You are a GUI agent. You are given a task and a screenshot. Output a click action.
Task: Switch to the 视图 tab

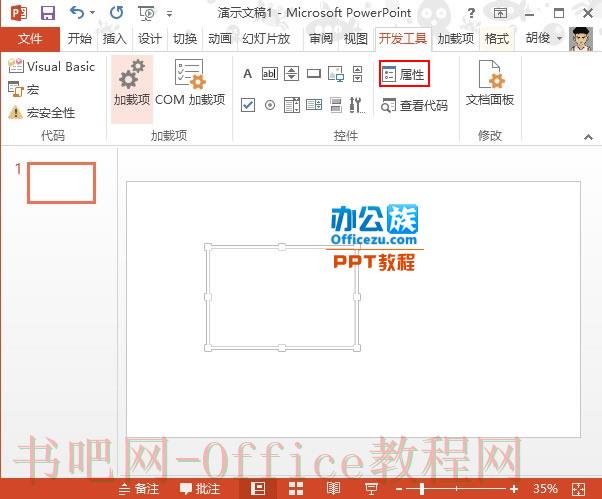point(356,39)
